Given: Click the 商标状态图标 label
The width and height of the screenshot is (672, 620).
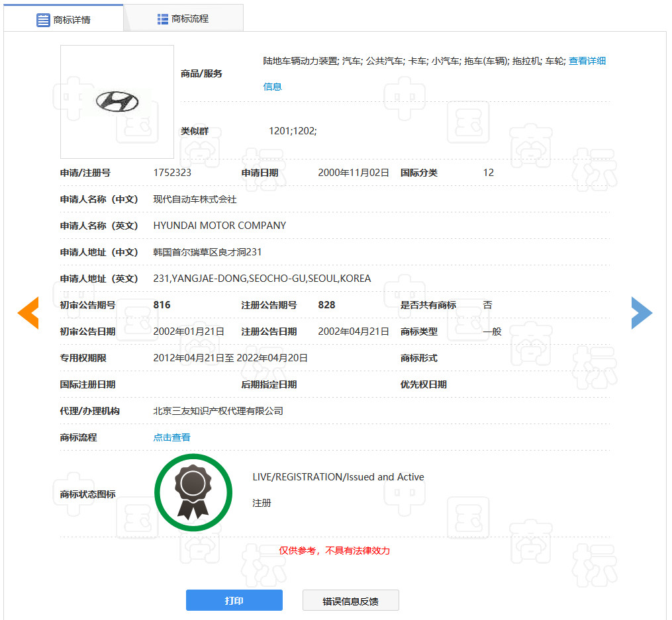Looking at the screenshot, I should point(88,494).
